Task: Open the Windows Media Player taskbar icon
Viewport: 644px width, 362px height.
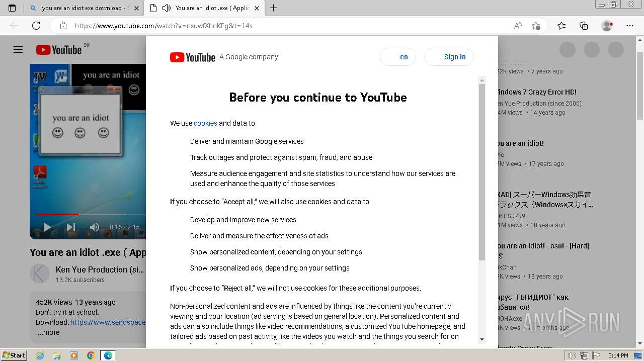Action: click(x=74, y=355)
